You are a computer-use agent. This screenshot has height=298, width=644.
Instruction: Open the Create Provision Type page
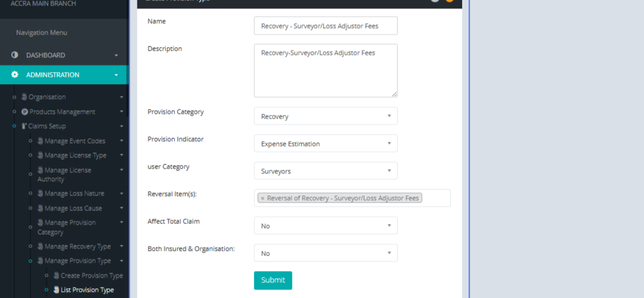tap(91, 275)
